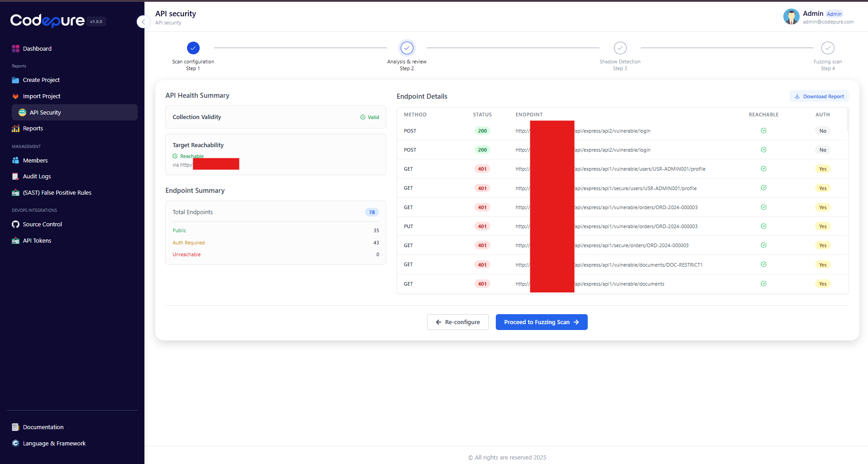The height and width of the screenshot is (464, 868).
Task: Click the Public endpoints label
Action: coord(179,231)
